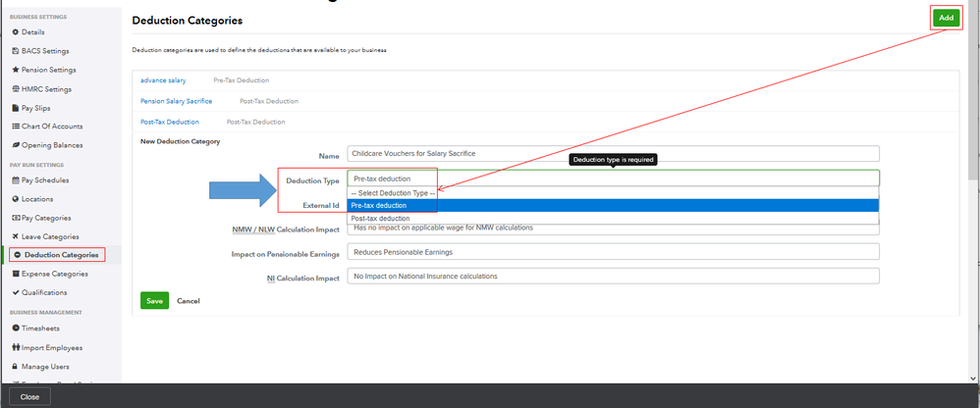Screen dimensions: 980x408
Task: Click the Opening Balances leaf icon
Action: [x=16, y=145]
